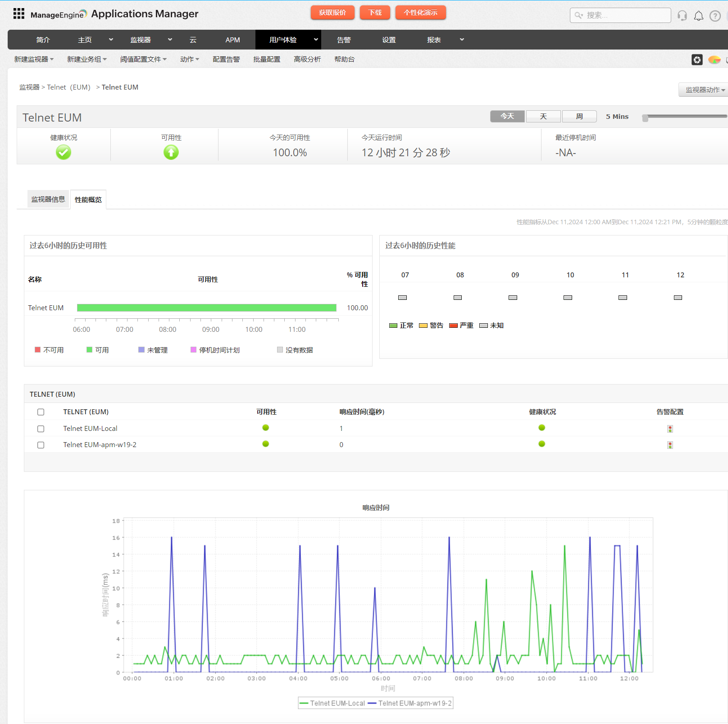Open alarm configuration icon for Telnet EUM-Local
The width and height of the screenshot is (728, 724).
tap(670, 429)
